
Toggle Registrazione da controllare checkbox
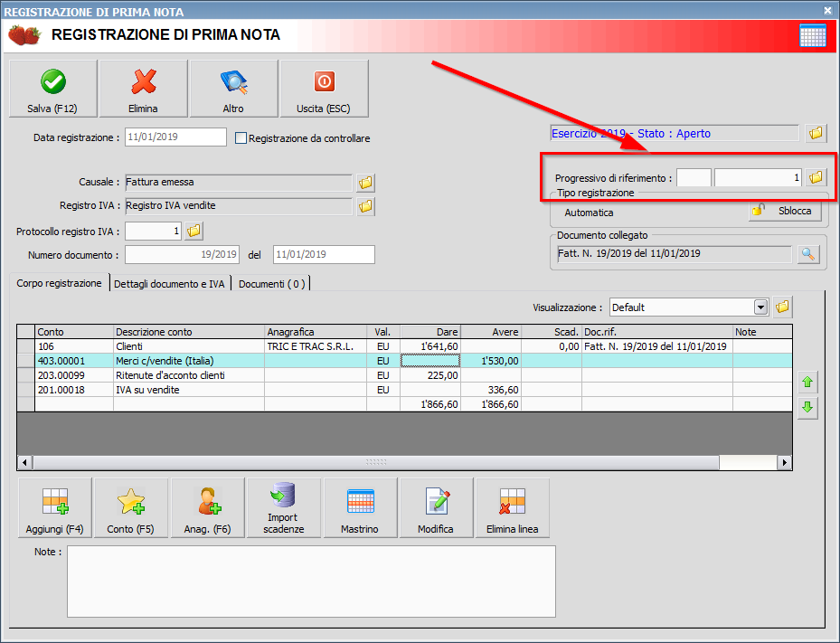(241, 138)
